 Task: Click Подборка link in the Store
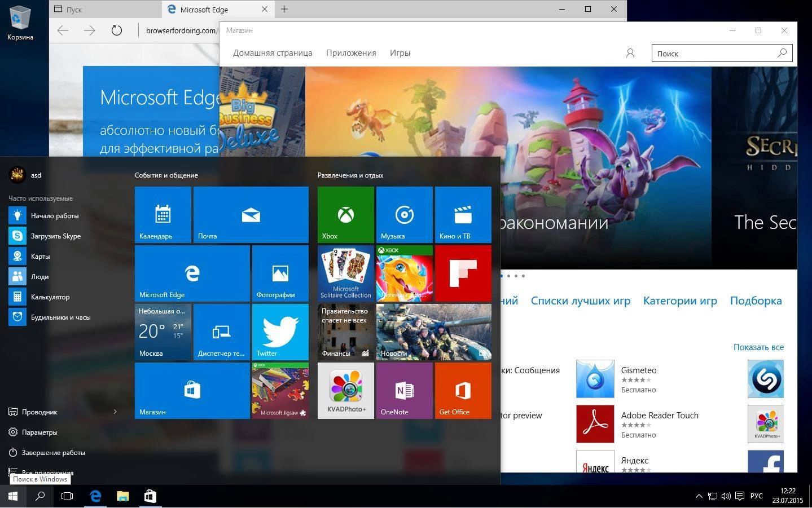pyautogui.click(x=756, y=301)
